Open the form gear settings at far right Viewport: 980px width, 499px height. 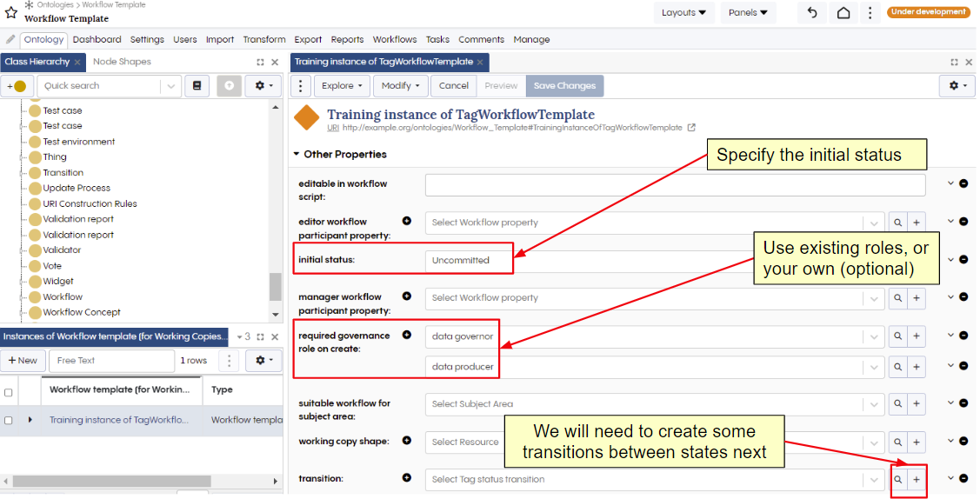click(957, 85)
